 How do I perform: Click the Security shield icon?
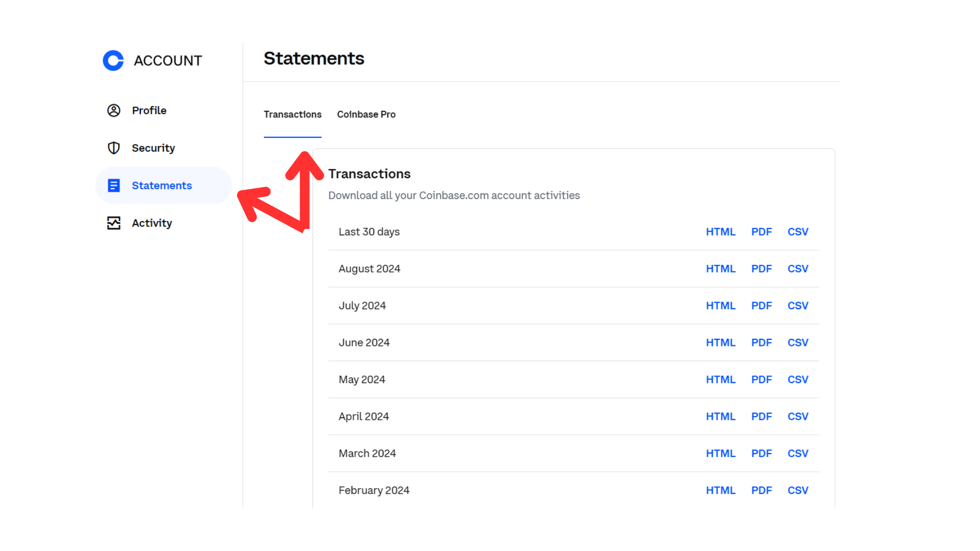tap(113, 148)
